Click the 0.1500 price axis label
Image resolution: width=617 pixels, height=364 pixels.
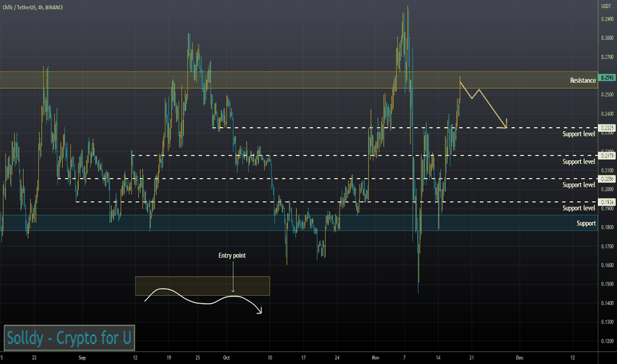pyautogui.click(x=607, y=284)
